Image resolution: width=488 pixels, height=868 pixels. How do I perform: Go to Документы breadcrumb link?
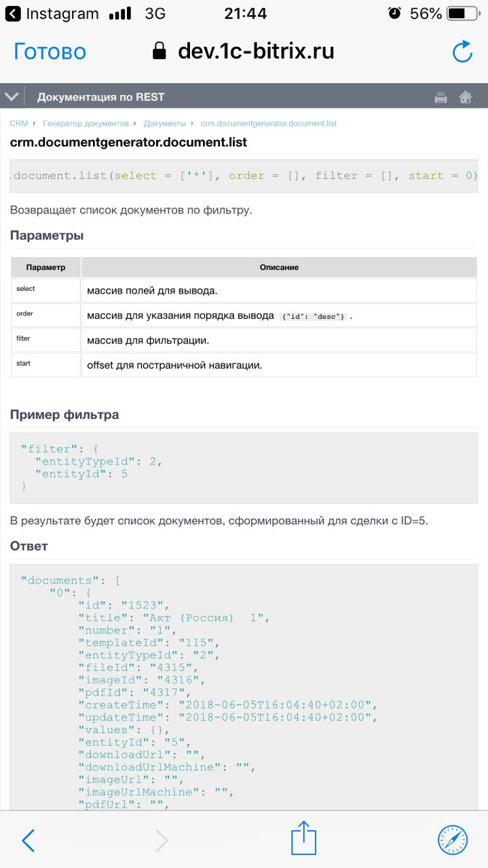[x=165, y=123]
